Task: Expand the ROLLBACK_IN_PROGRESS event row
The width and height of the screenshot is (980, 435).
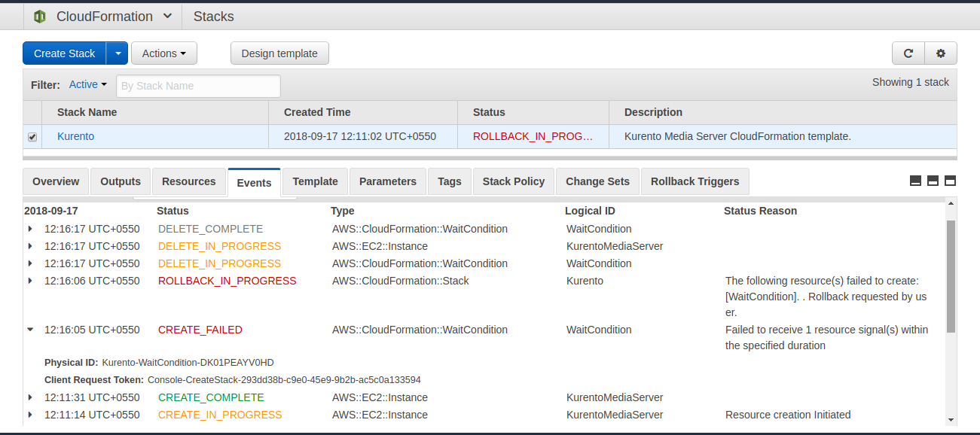Action: pyautogui.click(x=29, y=280)
